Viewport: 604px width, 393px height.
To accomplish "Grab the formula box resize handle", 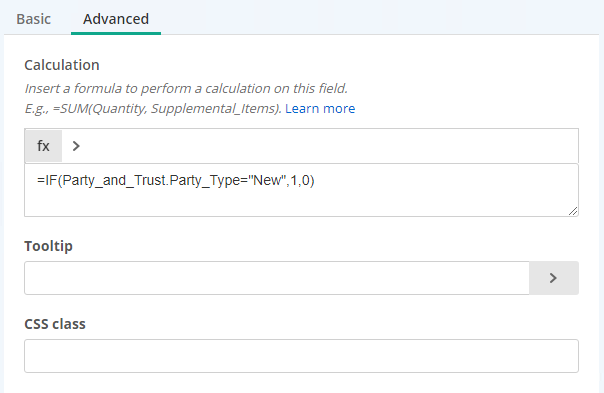I will [573, 211].
